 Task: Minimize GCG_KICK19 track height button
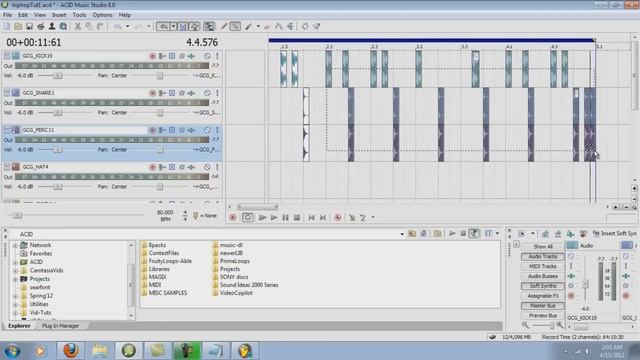[7, 56]
